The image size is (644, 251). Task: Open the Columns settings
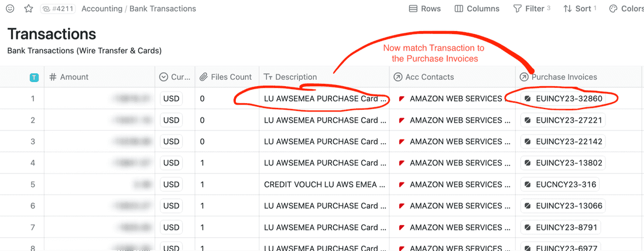(x=477, y=9)
